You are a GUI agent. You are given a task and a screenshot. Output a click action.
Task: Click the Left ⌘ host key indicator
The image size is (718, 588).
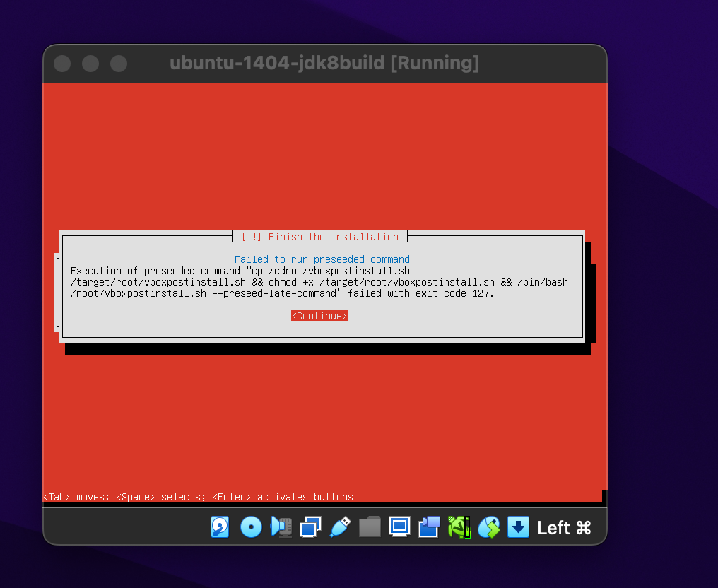click(x=564, y=528)
